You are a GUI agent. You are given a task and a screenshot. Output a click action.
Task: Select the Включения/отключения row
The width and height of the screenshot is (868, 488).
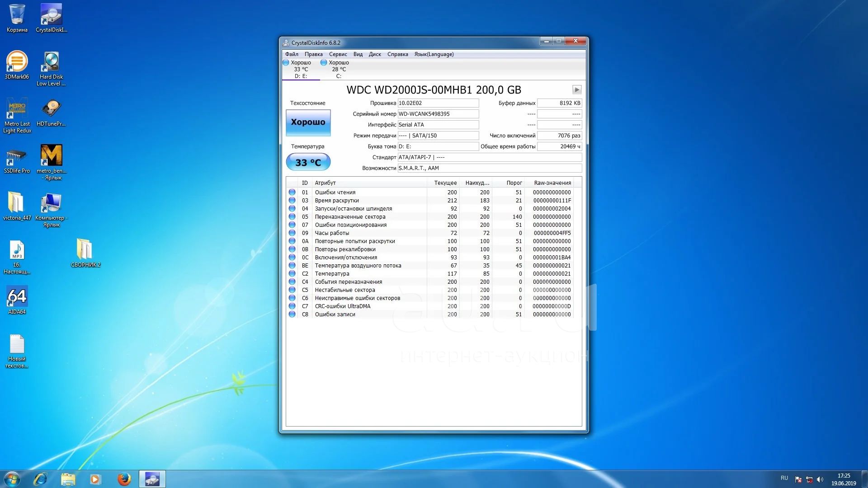click(430, 258)
